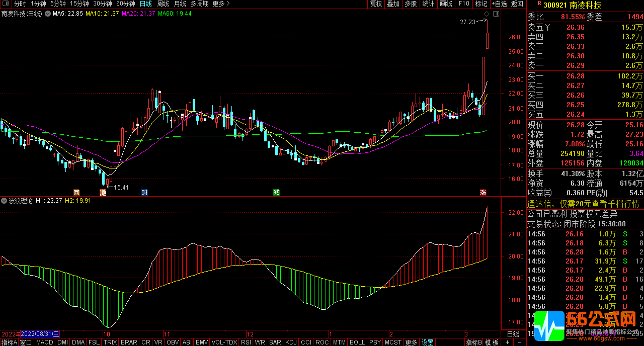Select the ASI indicator tab
Viewport: 644px width, 346px height.
coord(187,342)
